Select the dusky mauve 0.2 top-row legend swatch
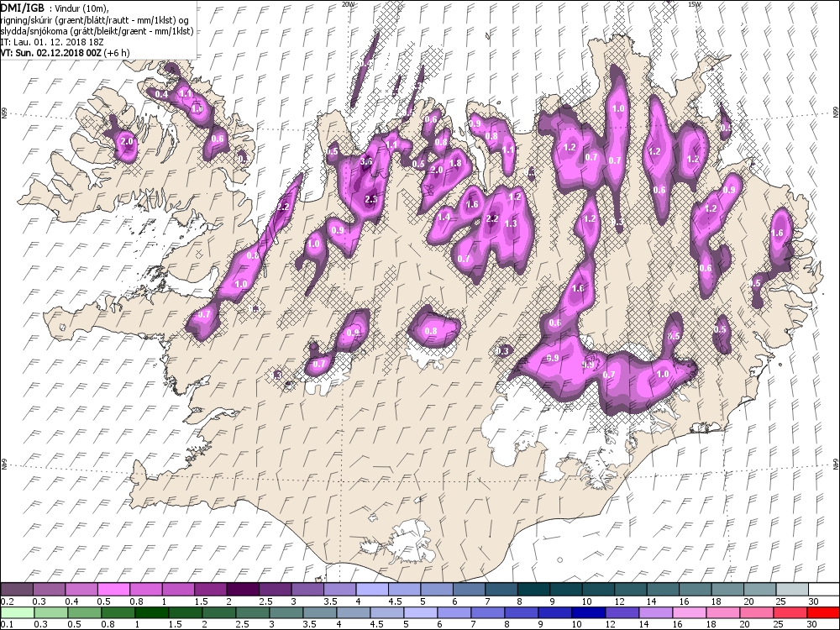This screenshot has width=840, height=630. pos(17,590)
